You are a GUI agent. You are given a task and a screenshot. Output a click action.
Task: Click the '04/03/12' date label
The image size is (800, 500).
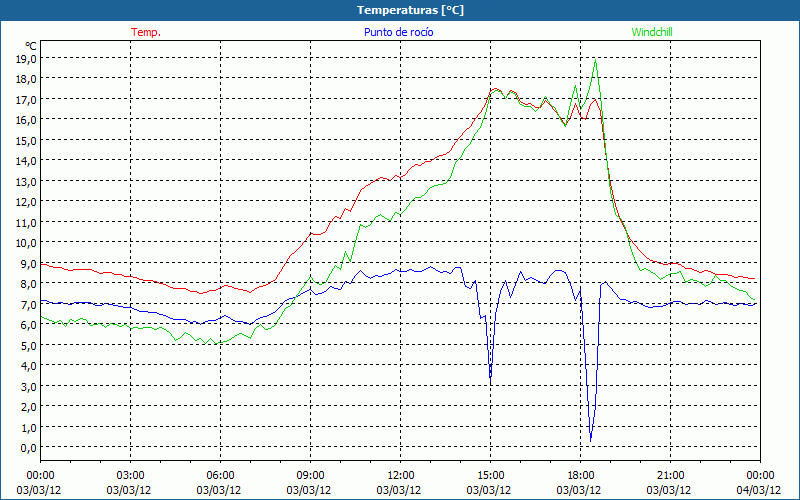point(761,490)
